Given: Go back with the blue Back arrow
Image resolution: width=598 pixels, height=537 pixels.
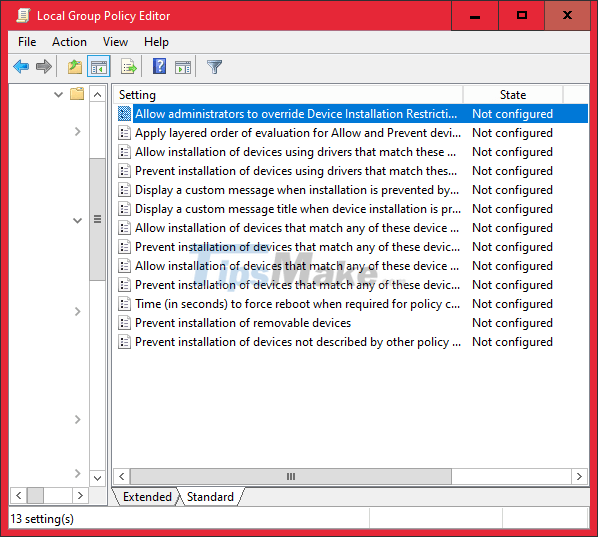Looking at the screenshot, I should pos(21,67).
